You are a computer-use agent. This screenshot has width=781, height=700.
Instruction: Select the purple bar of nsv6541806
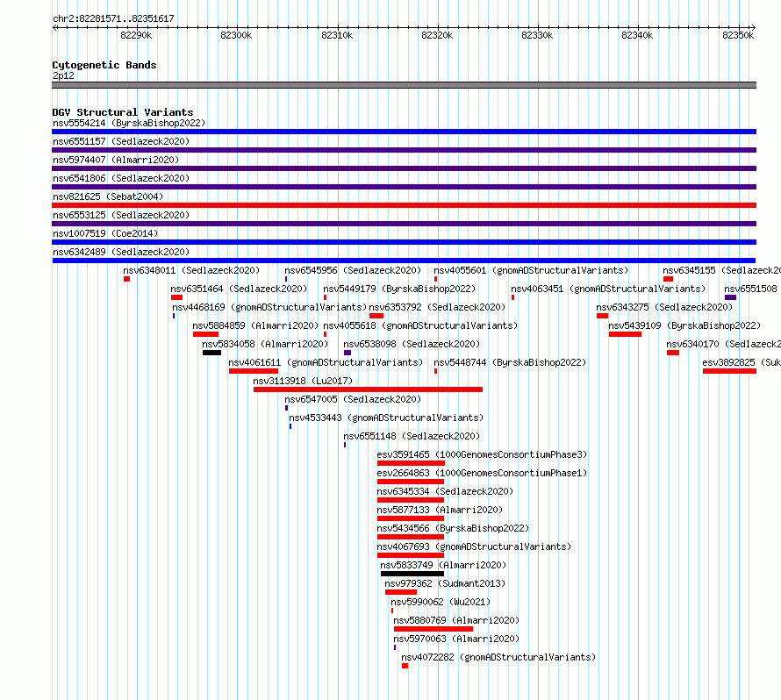click(x=404, y=187)
